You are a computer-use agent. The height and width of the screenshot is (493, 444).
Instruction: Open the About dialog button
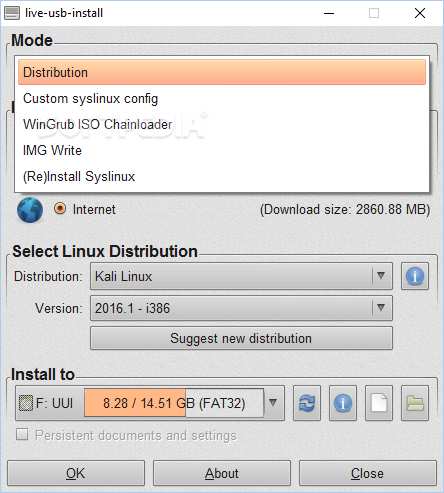pos(222,473)
